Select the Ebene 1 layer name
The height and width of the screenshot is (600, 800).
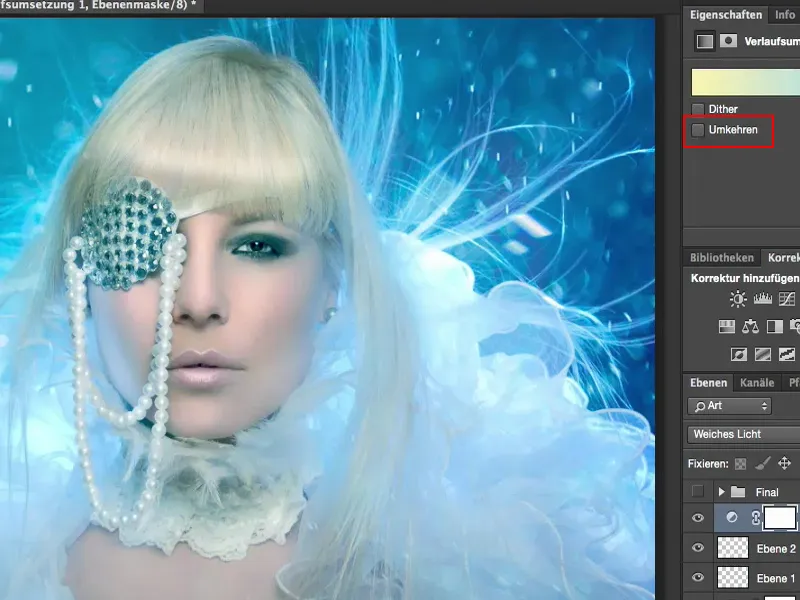pos(776,579)
